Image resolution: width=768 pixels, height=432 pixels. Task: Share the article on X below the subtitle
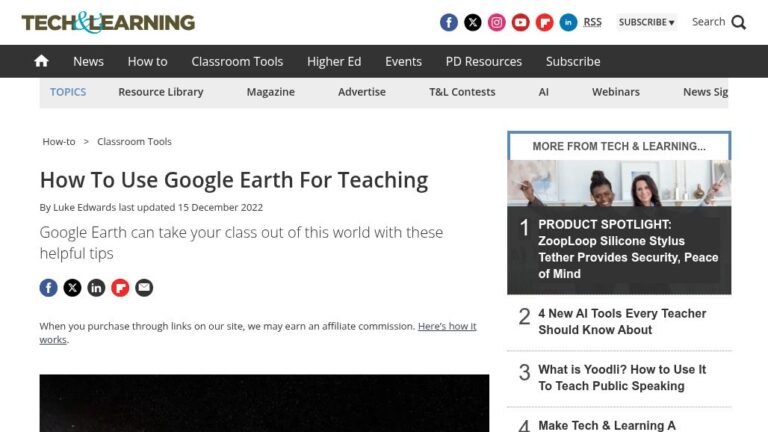(72, 288)
